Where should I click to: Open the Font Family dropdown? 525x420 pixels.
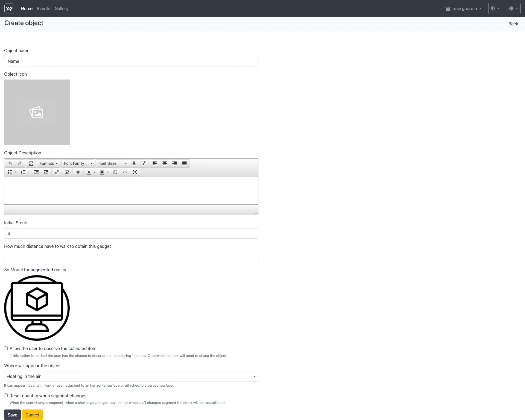tap(78, 163)
